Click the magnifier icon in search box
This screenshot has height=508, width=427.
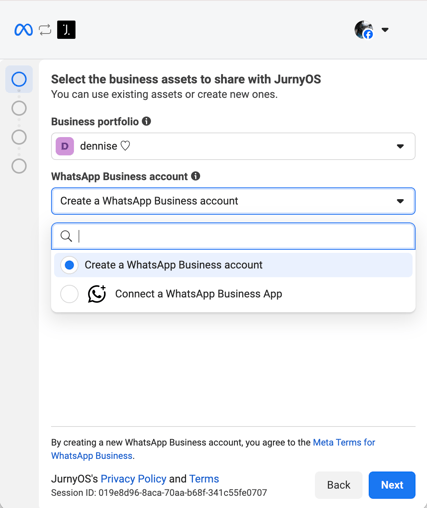click(66, 236)
